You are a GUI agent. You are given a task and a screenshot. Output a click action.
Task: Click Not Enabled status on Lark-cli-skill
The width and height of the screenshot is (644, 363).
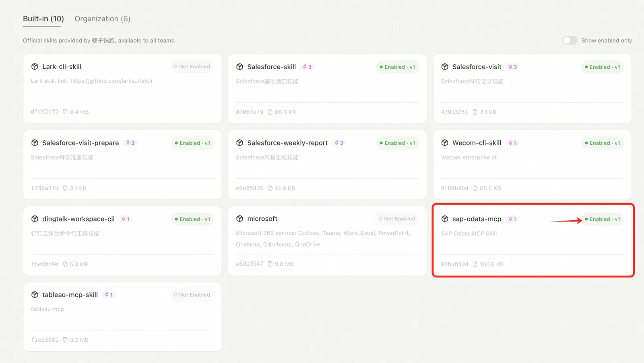click(192, 66)
